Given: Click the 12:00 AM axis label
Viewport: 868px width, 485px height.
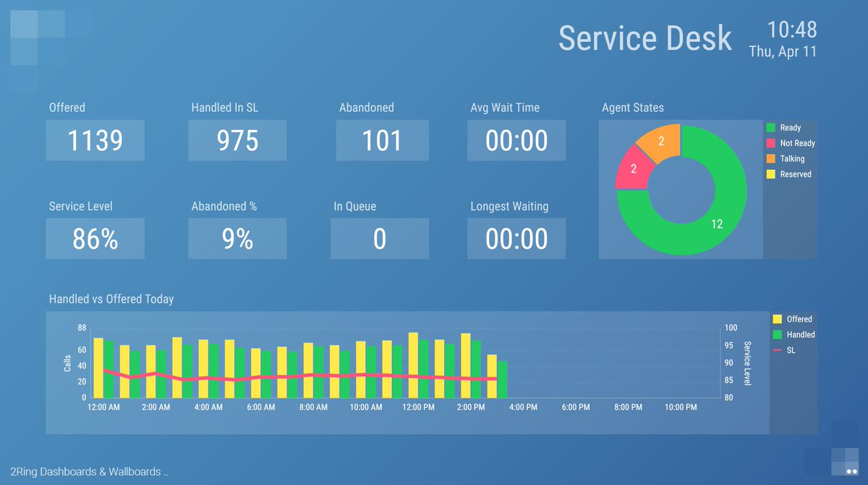Looking at the screenshot, I should coord(103,408).
